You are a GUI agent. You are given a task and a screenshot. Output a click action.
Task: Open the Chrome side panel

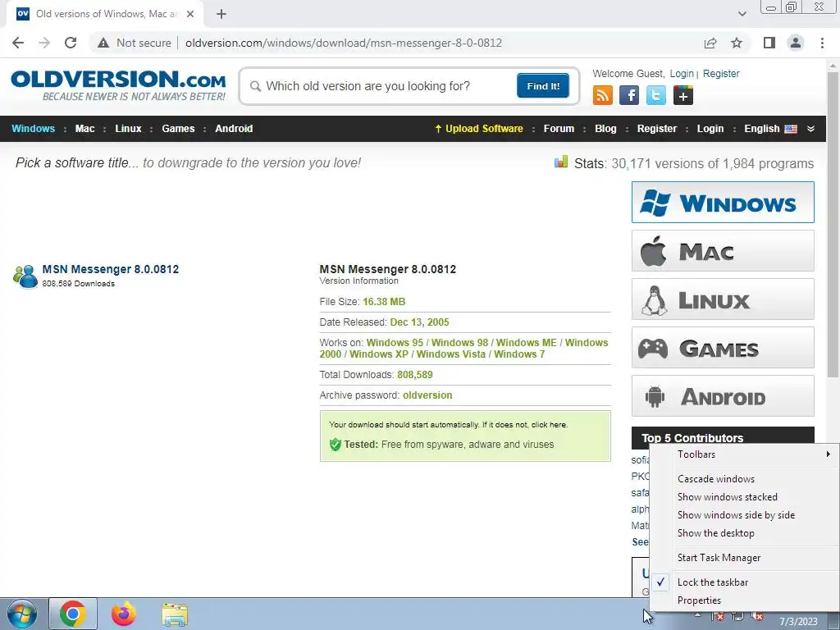click(x=769, y=43)
